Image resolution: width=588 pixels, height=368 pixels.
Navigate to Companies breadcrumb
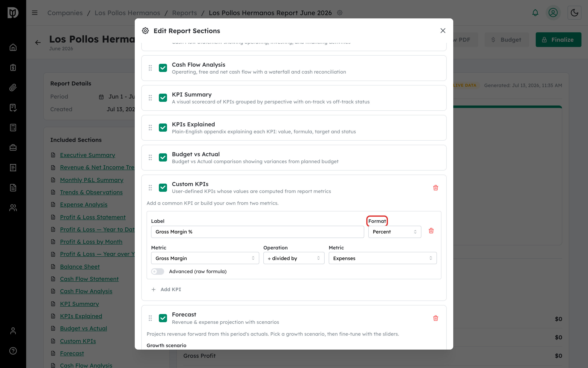pyautogui.click(x=65, y=13)
